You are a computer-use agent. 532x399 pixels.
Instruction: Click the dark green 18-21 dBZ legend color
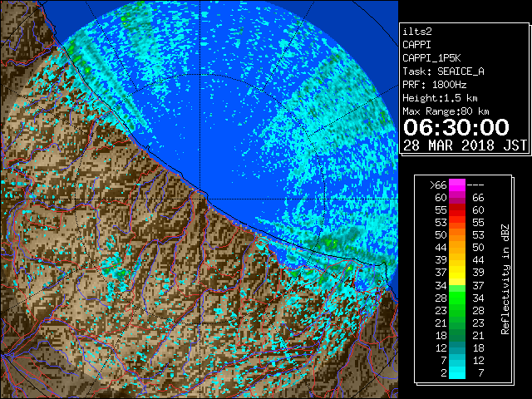457,335
